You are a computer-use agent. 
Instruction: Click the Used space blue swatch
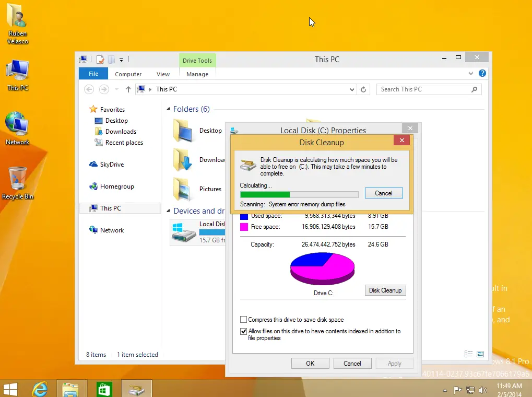244,216
